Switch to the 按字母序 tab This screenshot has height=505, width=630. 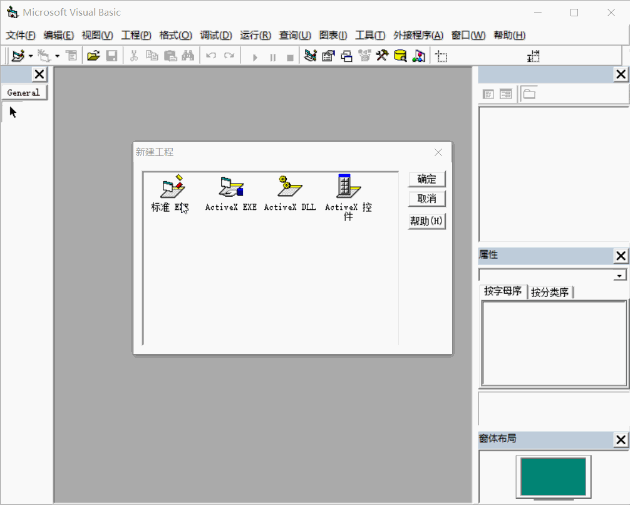pyautogui.click(x=503, y=291)
